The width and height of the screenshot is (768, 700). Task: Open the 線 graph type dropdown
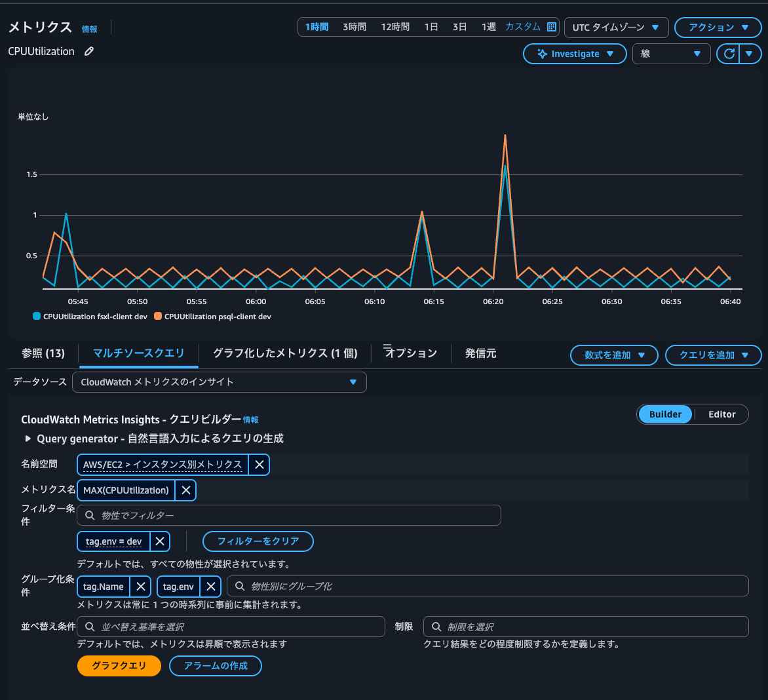[x=671, y=54]
